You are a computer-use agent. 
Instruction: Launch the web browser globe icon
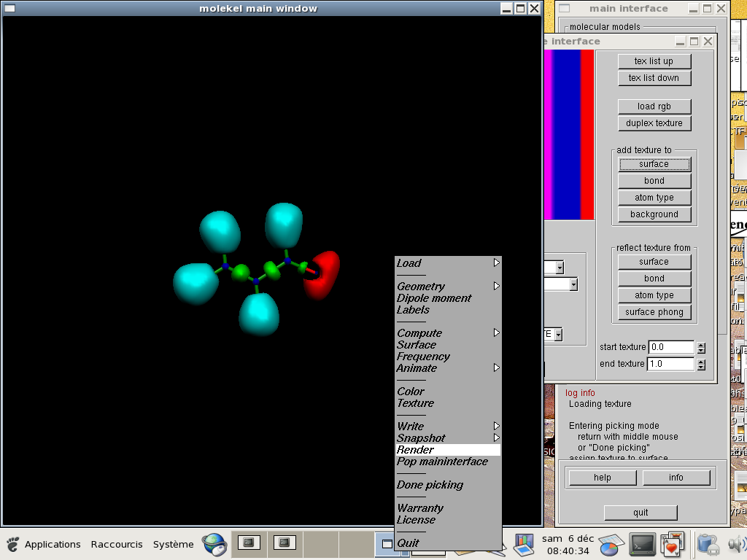tap(214, 544)
